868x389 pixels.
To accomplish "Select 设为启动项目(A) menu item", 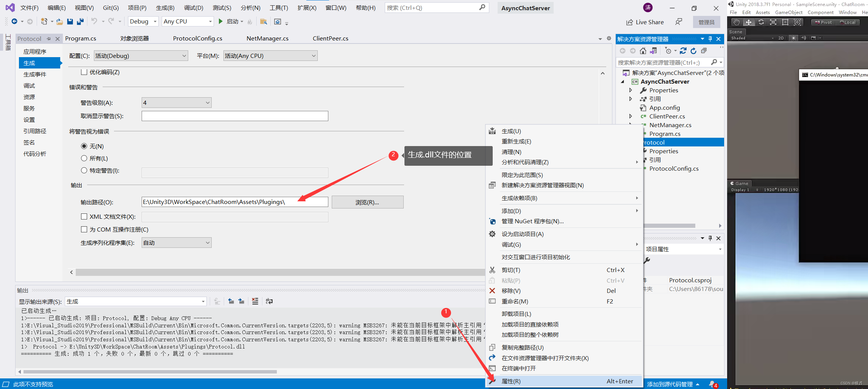I will tap(564, 234).
